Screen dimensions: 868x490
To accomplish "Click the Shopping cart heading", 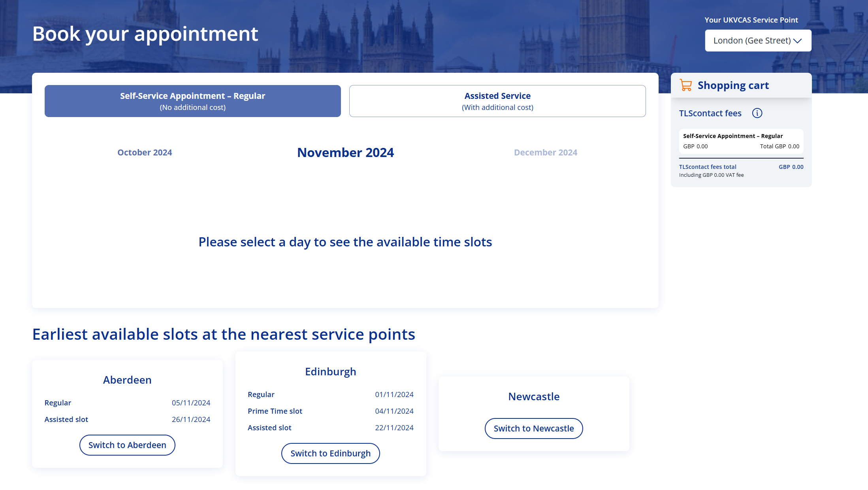I will click(x=733, y=85).
